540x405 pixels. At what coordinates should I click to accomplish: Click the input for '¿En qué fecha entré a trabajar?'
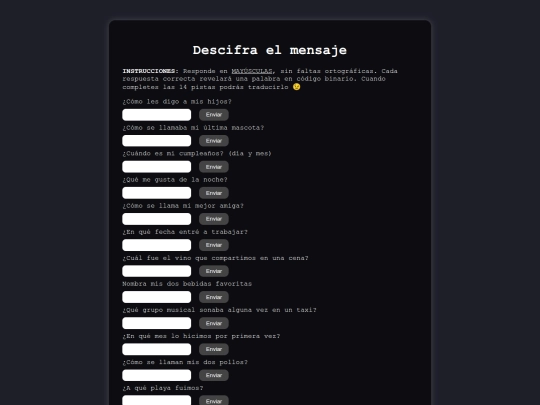pos(157,245)
